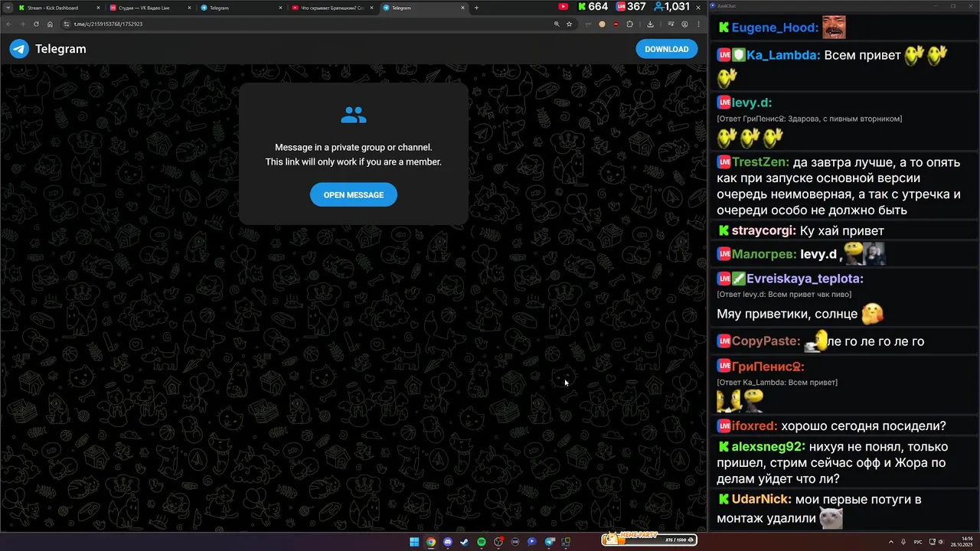Bookmark this page with star icon
The height and width of the screenshot is (551, 980).
pyautogui.click(x=569, y=24)
